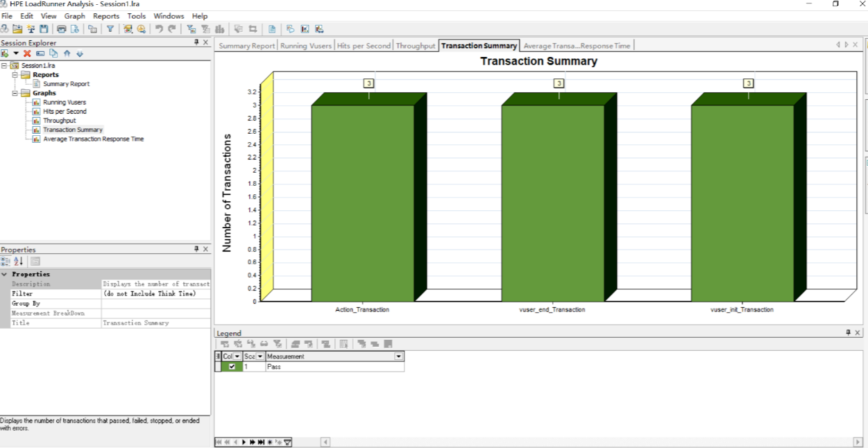Click the last icon in Legend toolbar
This screenshot has height=448, width=868.
[x=388, y=344]
